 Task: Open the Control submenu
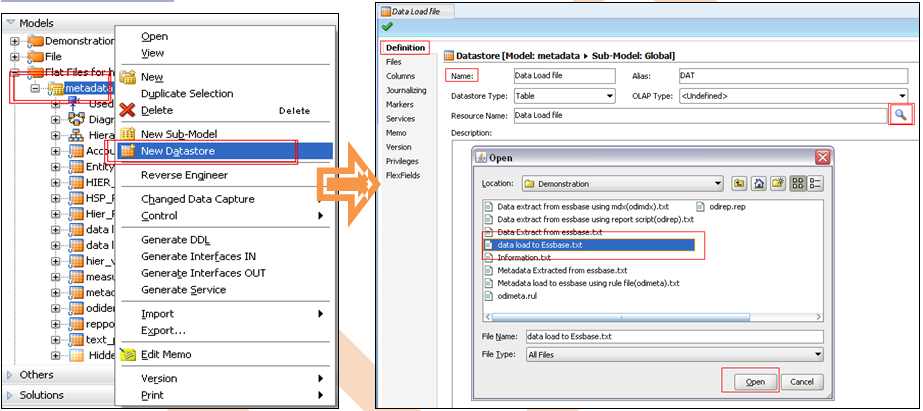click(x=225, y=216)
